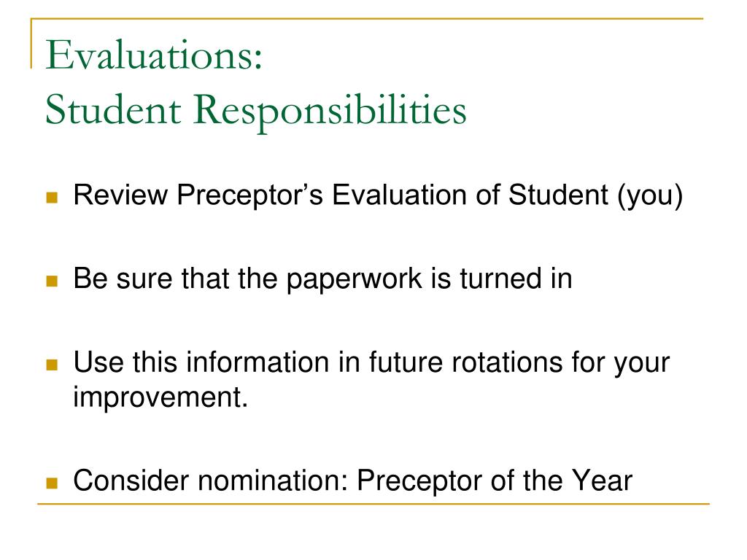Screen dimensions: 747x560
Task: Click the word 'rotations' in the third bullet
Action: (507, 362)
